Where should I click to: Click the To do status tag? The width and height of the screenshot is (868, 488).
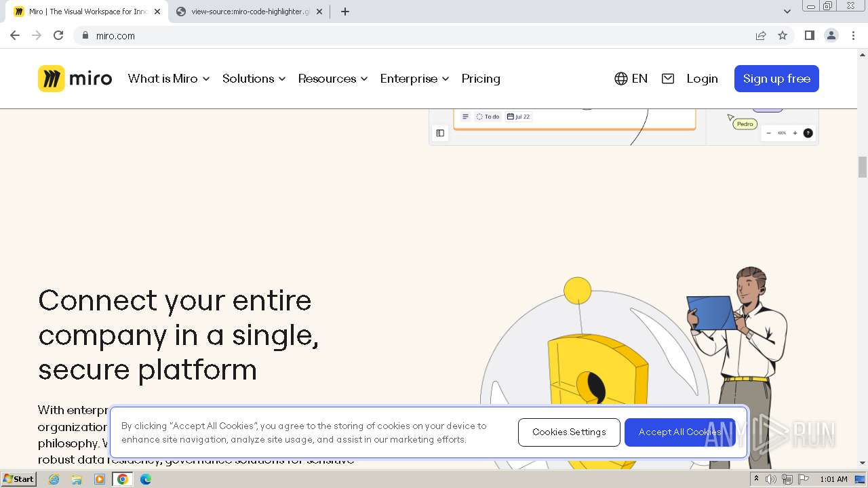tap(488, 117)
